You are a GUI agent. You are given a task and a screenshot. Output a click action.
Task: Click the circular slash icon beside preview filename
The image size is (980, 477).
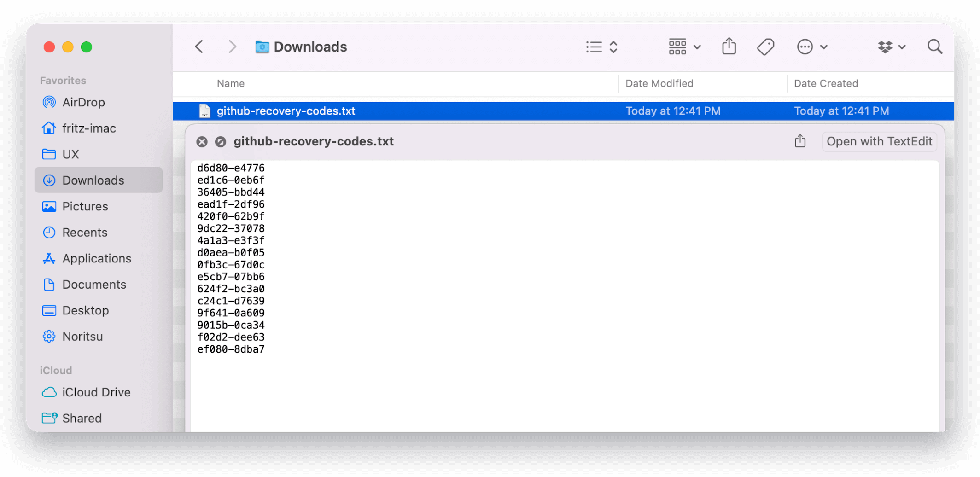[221, 142]
